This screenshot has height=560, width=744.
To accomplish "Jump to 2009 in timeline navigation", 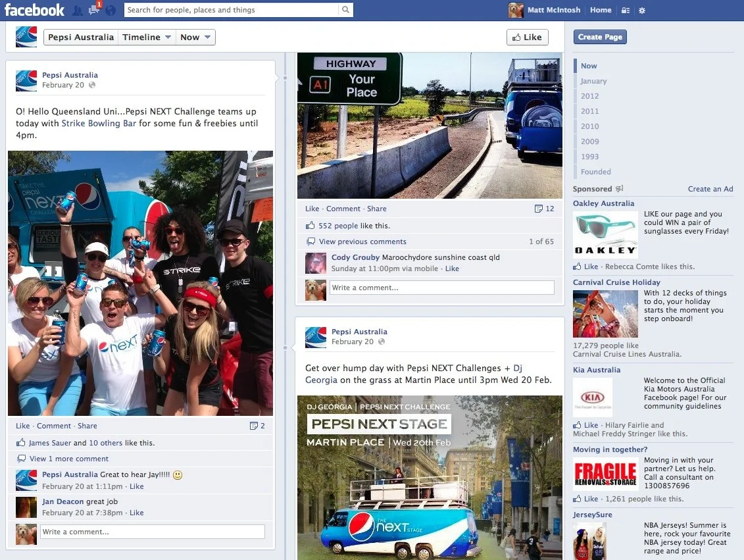I will (x=590, y=141).
